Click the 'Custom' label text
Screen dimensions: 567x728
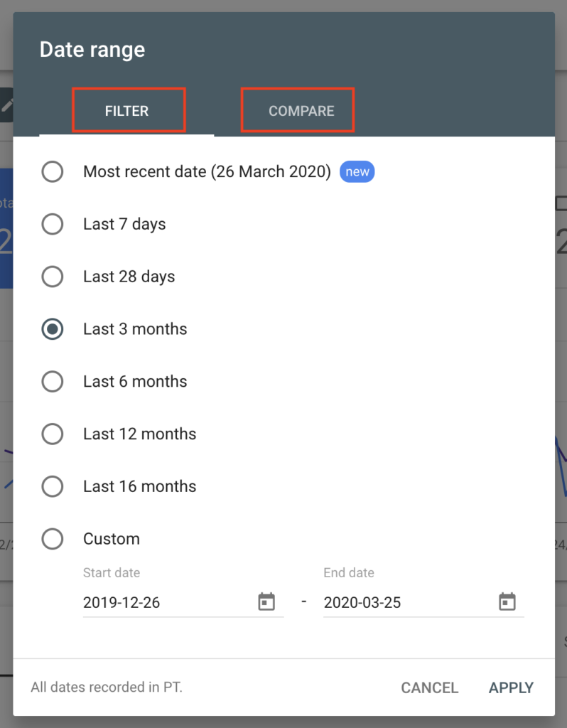tap(112, 539)
